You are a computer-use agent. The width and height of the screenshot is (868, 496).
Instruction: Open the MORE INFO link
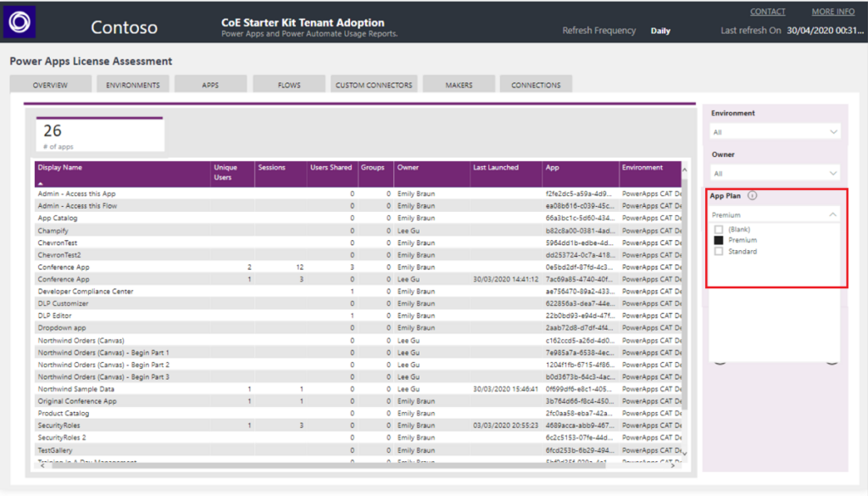tap(832, 11)
